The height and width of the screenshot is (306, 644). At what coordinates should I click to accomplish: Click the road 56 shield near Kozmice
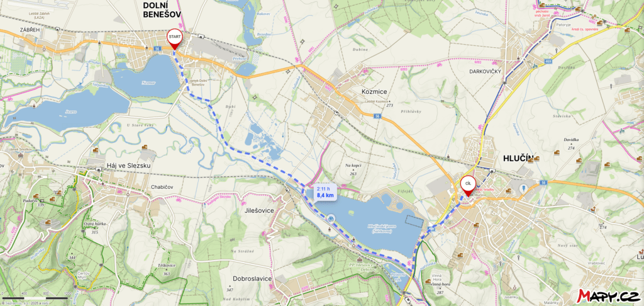(378, 116)
